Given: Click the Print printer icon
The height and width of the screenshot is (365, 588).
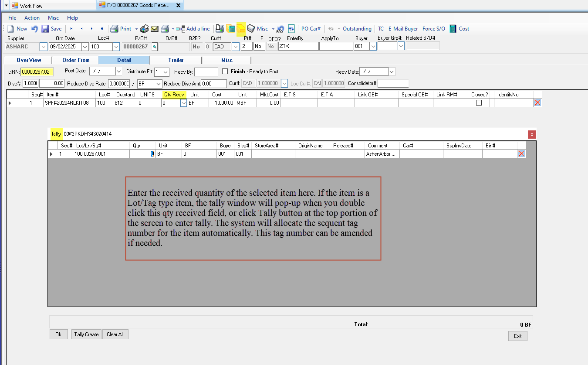Looking at the screenshot, I should click(x=114, y=29).
